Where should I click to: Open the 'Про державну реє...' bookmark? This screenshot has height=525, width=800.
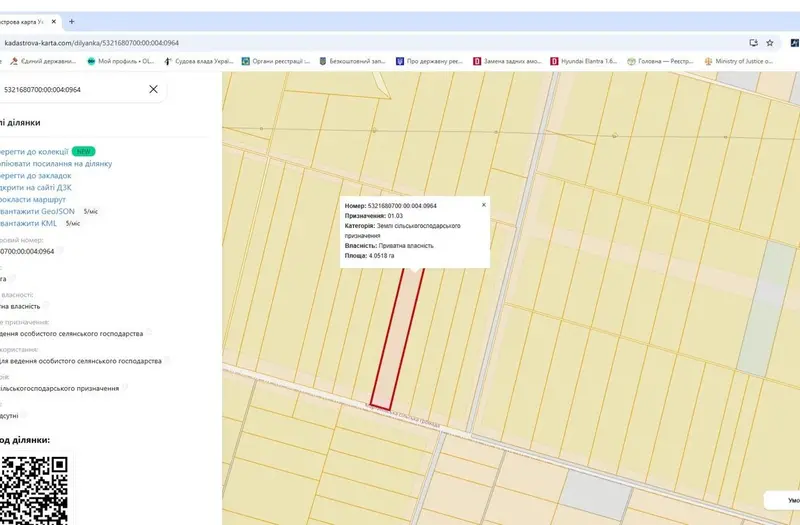click(430, 61)
